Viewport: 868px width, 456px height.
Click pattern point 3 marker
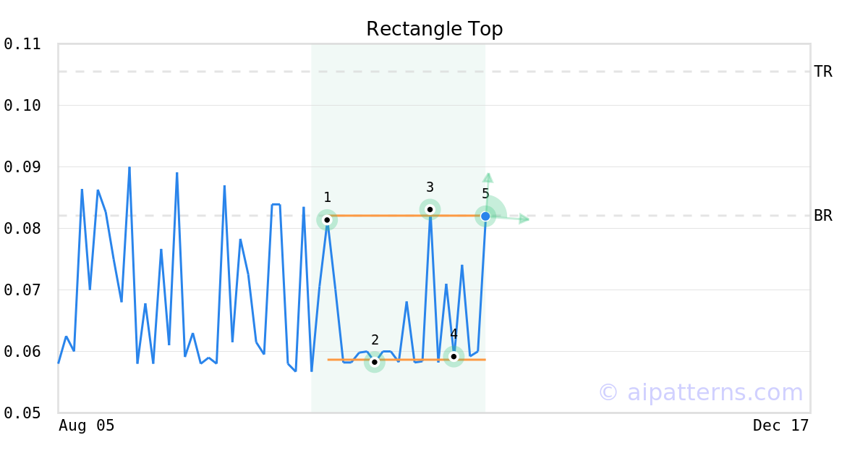430,209
